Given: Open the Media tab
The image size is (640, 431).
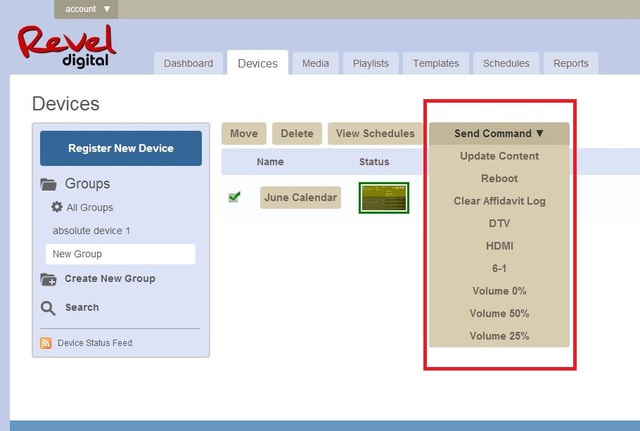Looking at the screenshot, I should pyautogui.click(x=316, y=63).
